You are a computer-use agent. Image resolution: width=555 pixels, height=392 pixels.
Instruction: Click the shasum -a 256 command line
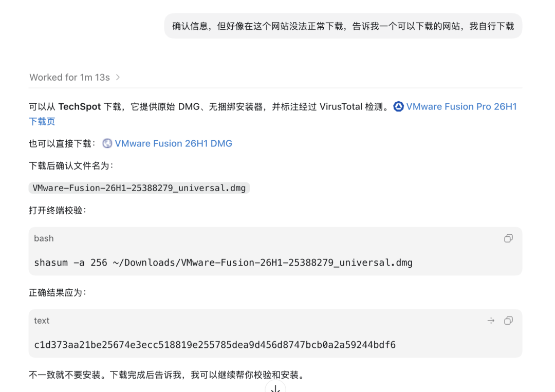(224, 263)
